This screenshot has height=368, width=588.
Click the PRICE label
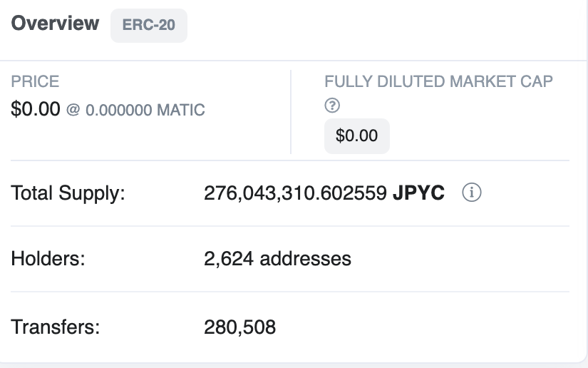click(35, 81)
